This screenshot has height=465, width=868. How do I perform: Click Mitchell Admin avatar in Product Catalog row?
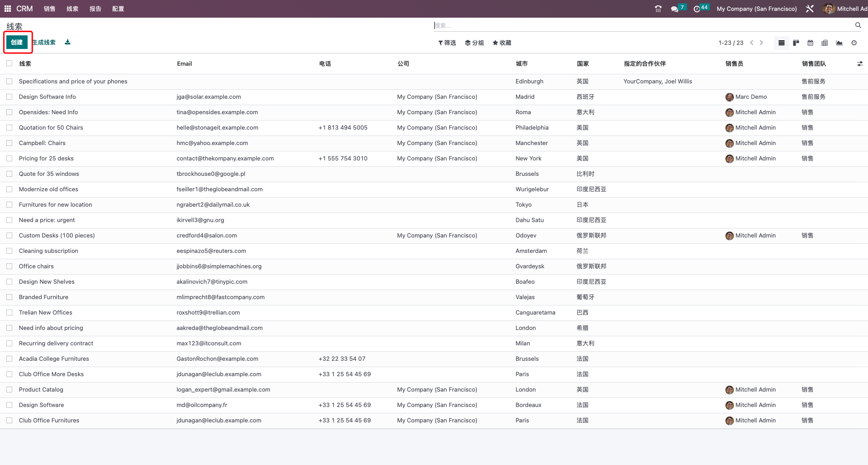pos(729,390)
